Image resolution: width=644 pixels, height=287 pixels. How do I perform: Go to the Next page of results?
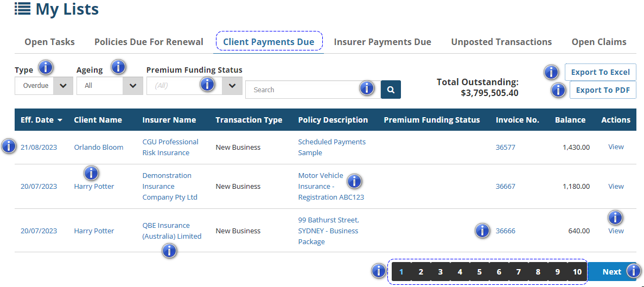pyautogui.click(x=611, y=272)
